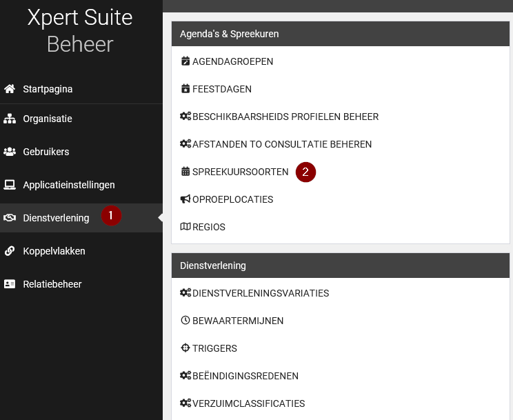Open Beschikbaarsheids Profielen Beheer
Viewport: 513px width, 420px height.
[285, 117]
